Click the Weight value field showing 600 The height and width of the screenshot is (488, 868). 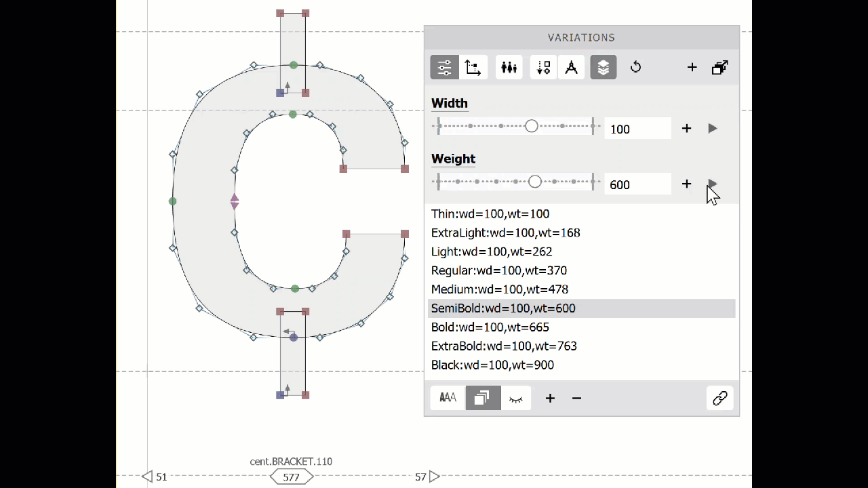pos(638,184)
